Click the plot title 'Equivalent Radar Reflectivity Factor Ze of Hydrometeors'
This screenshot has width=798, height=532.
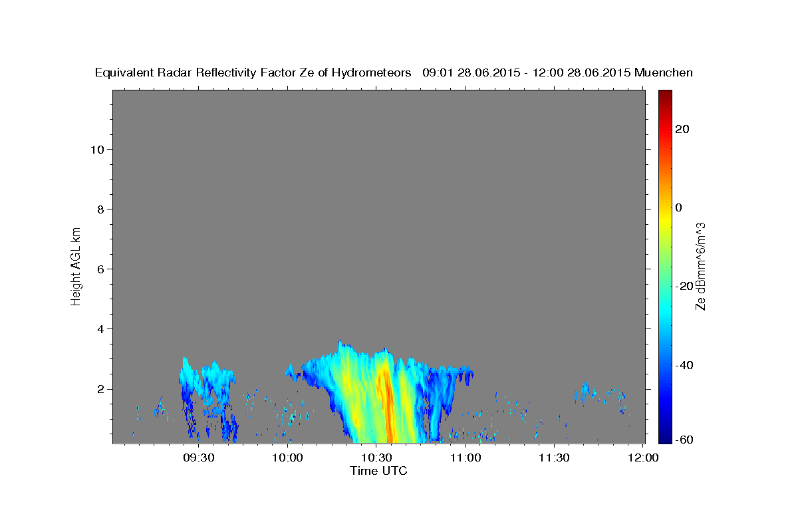click(253, 73)
